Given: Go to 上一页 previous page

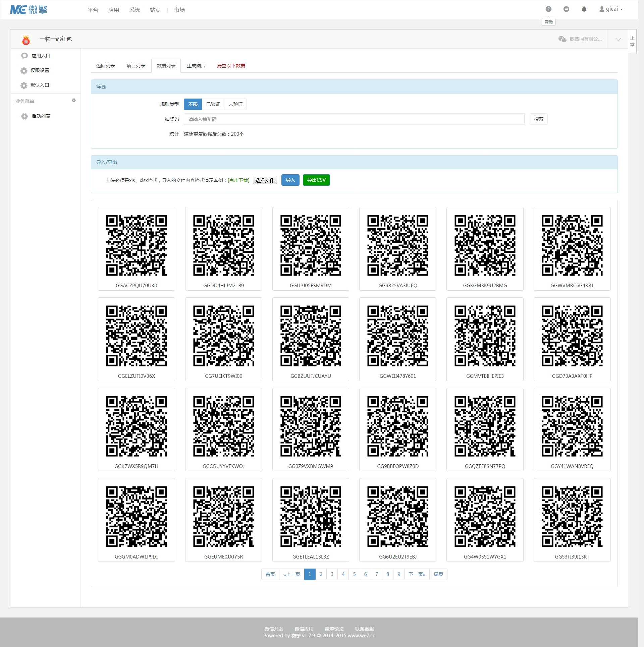Looking at the screenshot, I should click(292, 574).
